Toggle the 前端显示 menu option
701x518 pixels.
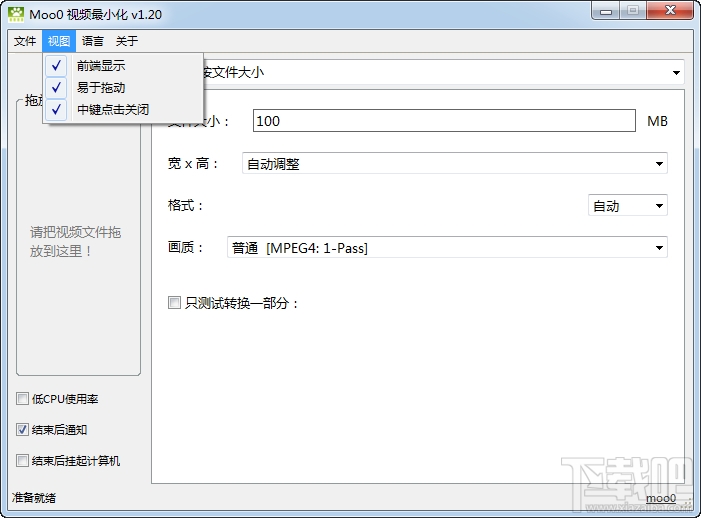coord(123,66)
